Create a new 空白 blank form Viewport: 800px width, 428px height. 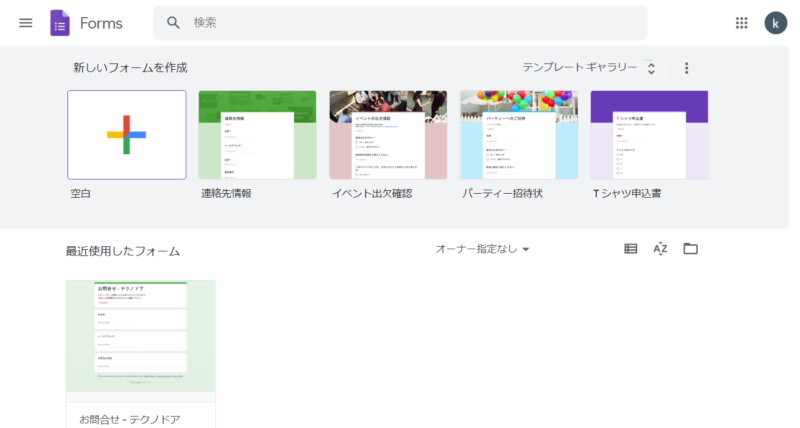pyautogui.click(x=126, y=135)
